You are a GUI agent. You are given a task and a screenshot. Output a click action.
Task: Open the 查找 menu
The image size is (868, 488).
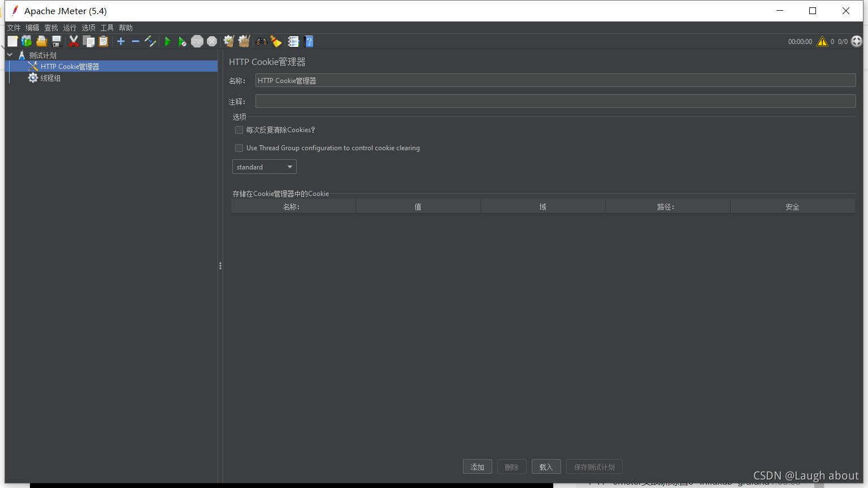coord(51,28)
